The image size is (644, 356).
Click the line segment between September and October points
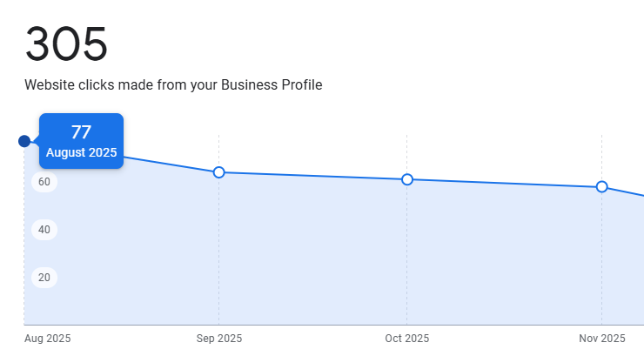(313, 176)
